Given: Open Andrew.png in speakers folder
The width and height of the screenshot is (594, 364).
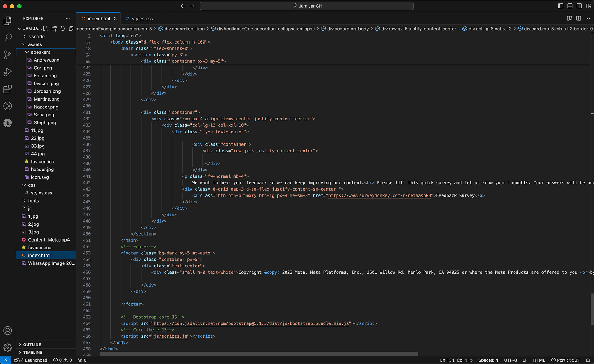Looking at the screenshot, I should click(x=46, y=60).
